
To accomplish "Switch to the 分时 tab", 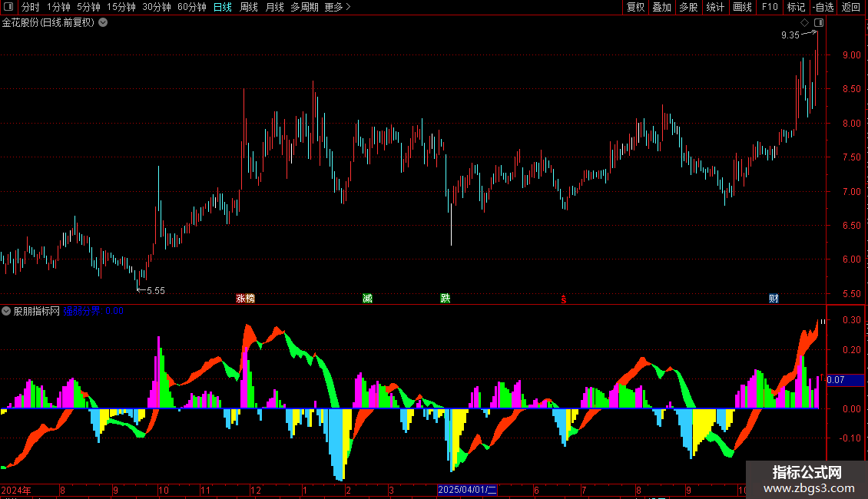I will 30,7.
